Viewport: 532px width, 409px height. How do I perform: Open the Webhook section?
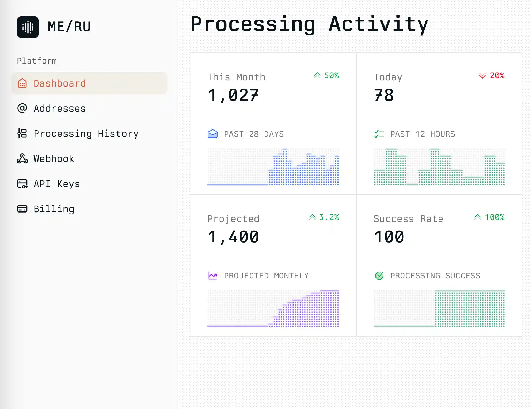click(x=54, y=159)
